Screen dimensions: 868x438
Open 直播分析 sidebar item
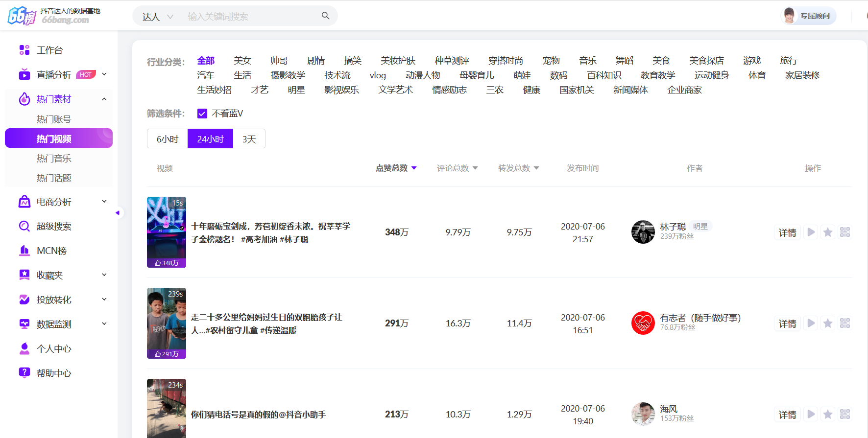coord(54,74)
